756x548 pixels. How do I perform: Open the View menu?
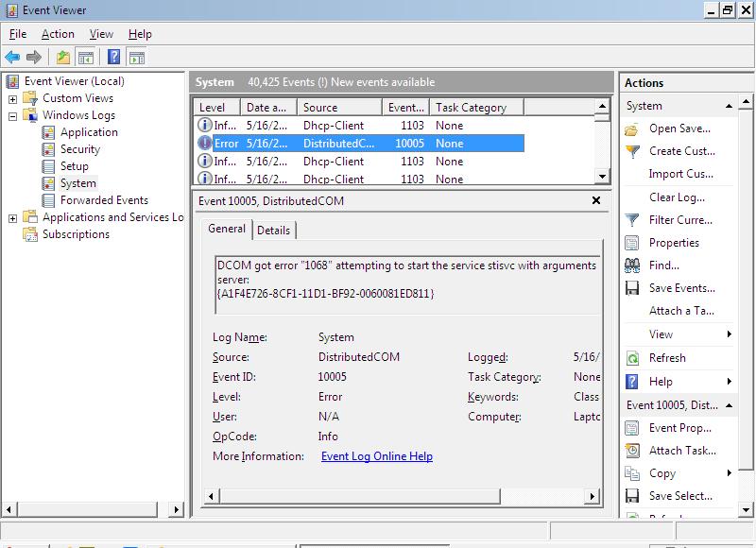[101, 34]
